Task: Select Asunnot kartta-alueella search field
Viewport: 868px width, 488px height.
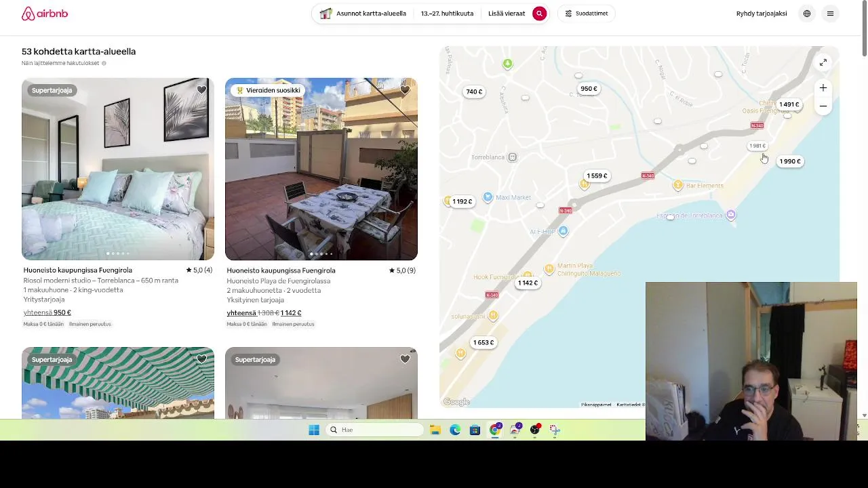Action: tap(363, 14)
